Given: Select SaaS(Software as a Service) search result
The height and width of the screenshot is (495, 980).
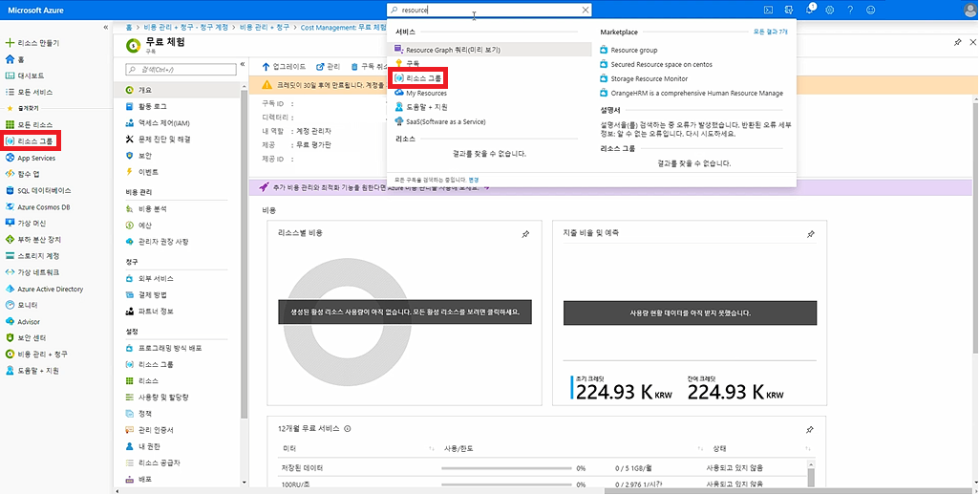Looking at the screenshot, I should click(x=440, y=122).
